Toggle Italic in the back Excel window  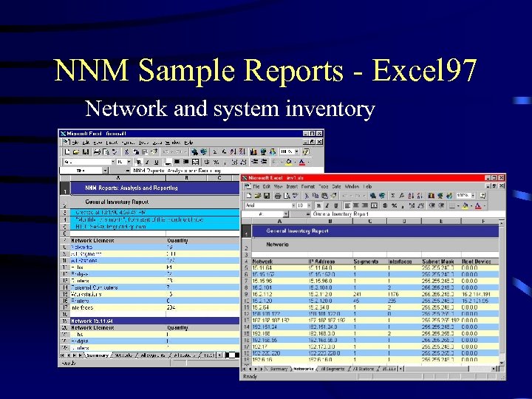point(148,162)
